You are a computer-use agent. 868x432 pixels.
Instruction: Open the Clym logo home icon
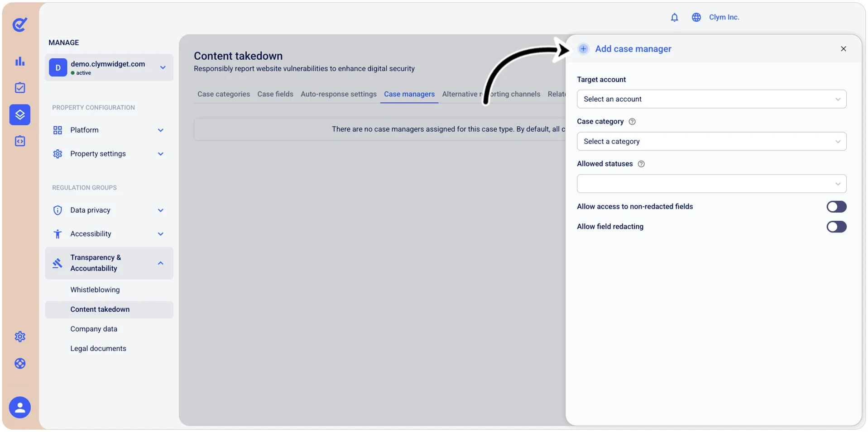coord(20,24)
